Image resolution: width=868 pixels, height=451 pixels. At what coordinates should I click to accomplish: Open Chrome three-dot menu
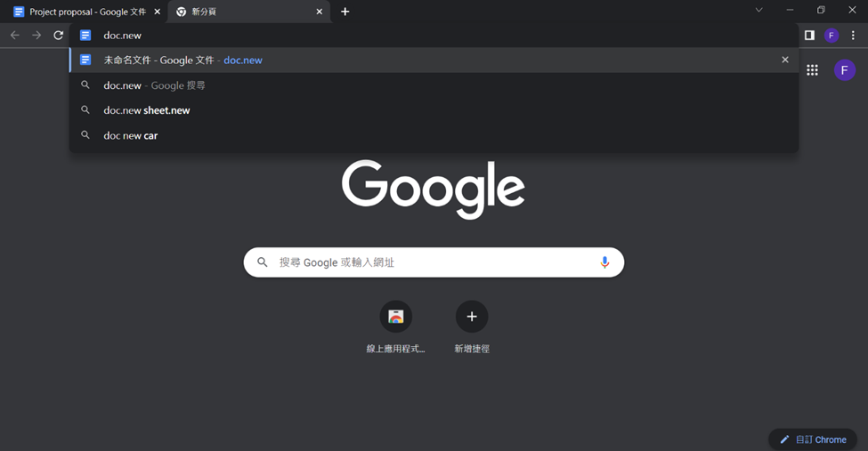(853, 36)
